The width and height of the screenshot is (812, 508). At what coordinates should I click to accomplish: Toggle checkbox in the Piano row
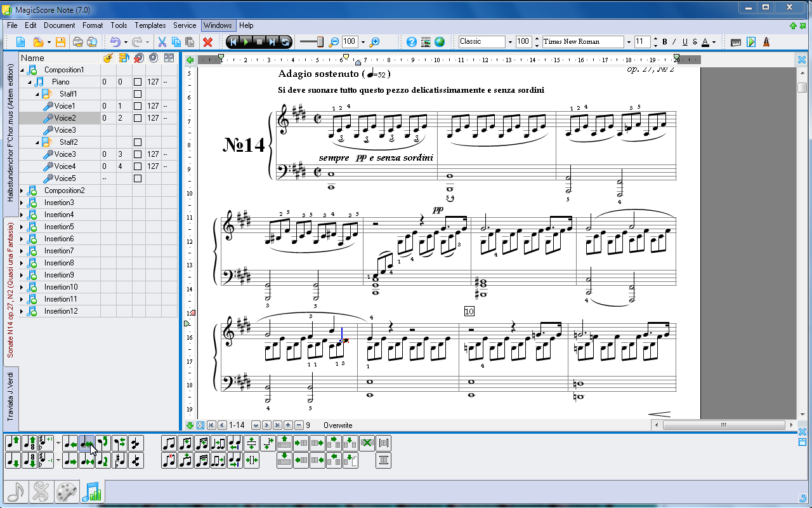(138, 82)
